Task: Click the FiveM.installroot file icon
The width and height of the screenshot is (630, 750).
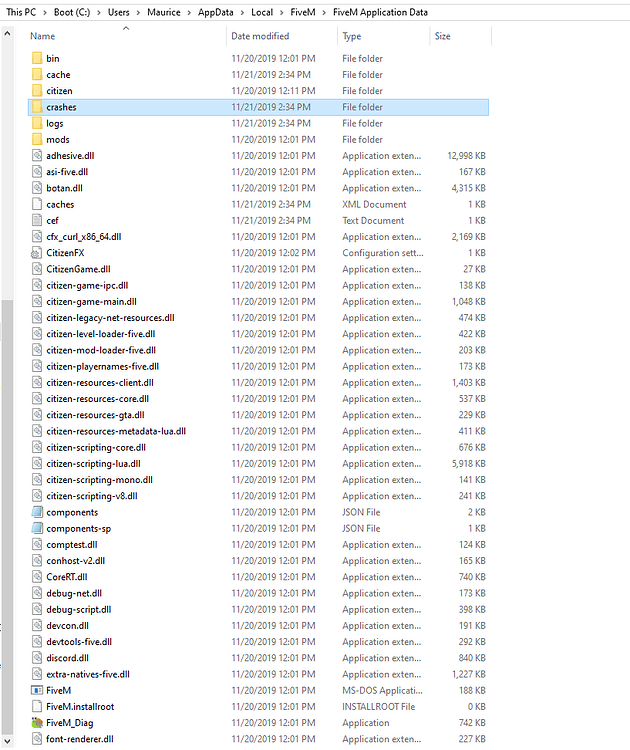Action: (37, 706)
